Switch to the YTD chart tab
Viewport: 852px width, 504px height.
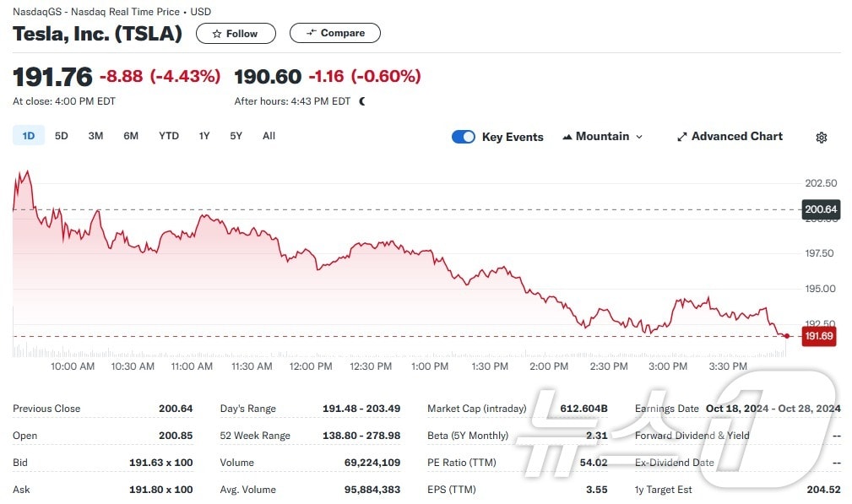tap(168, 135)
